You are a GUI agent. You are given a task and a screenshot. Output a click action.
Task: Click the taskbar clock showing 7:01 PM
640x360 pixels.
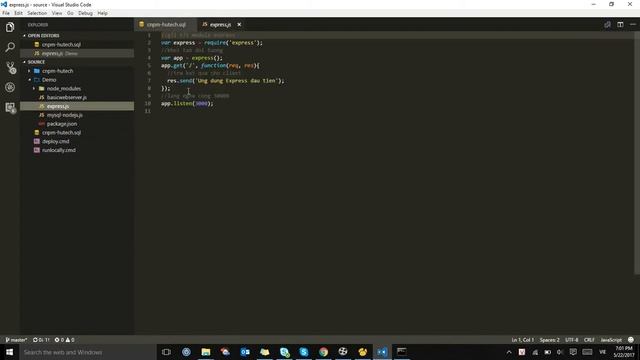point(624,352)
